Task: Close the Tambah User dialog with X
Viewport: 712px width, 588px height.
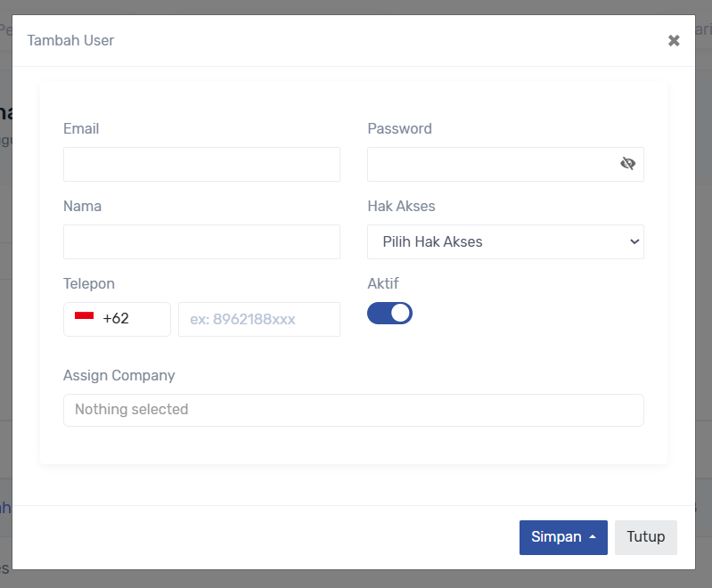Action: tap(674, 40)
